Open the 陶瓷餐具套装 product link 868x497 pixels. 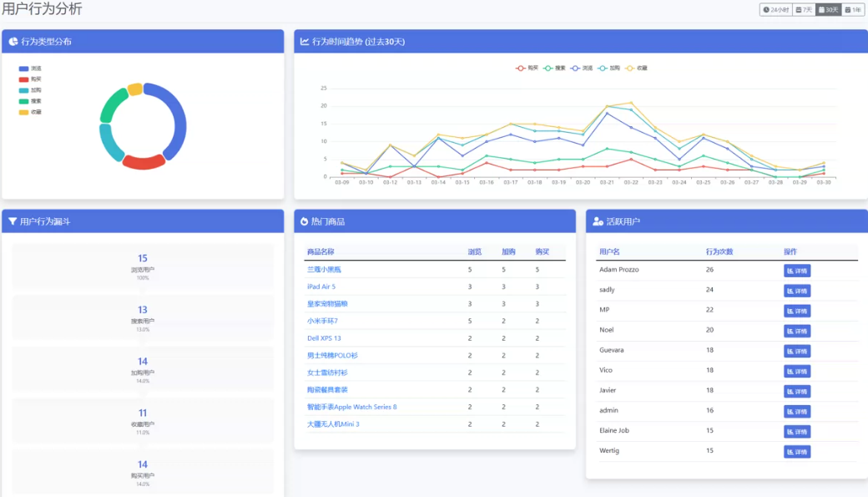[327, 389]
